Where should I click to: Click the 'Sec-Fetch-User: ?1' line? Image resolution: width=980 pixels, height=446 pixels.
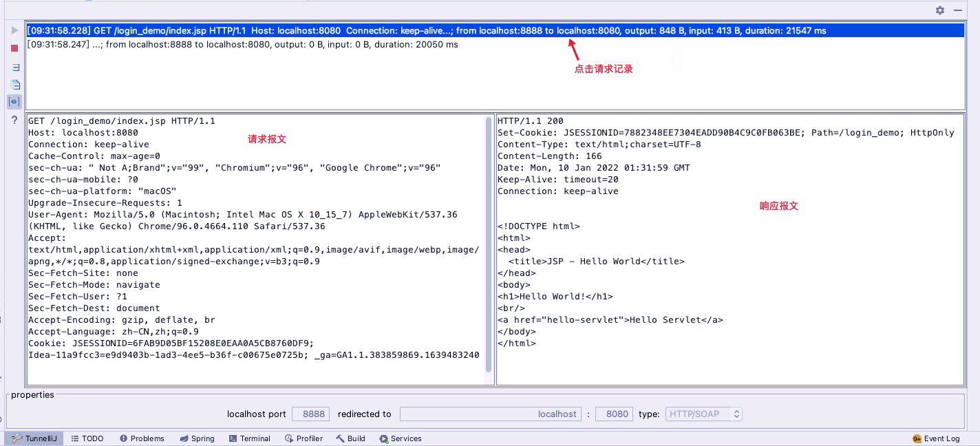(78, 297)
